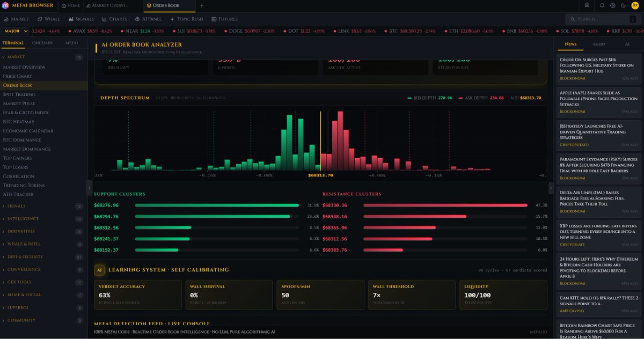This screenshot has width=644, height=339.
Task: Open the Paramount Skydance (PSKY) article
Action: [x=599, y=168]
